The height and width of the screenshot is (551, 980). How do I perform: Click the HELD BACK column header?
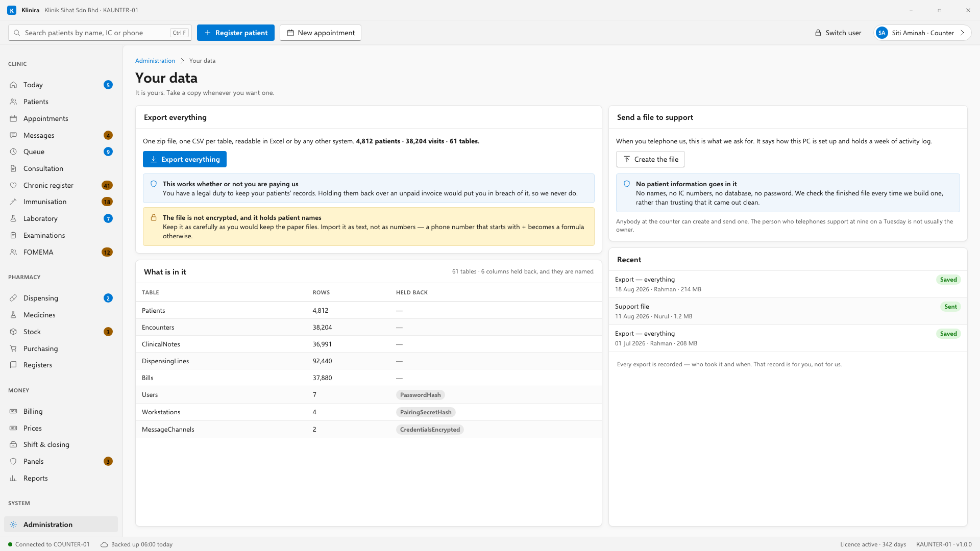coord(412,292)
